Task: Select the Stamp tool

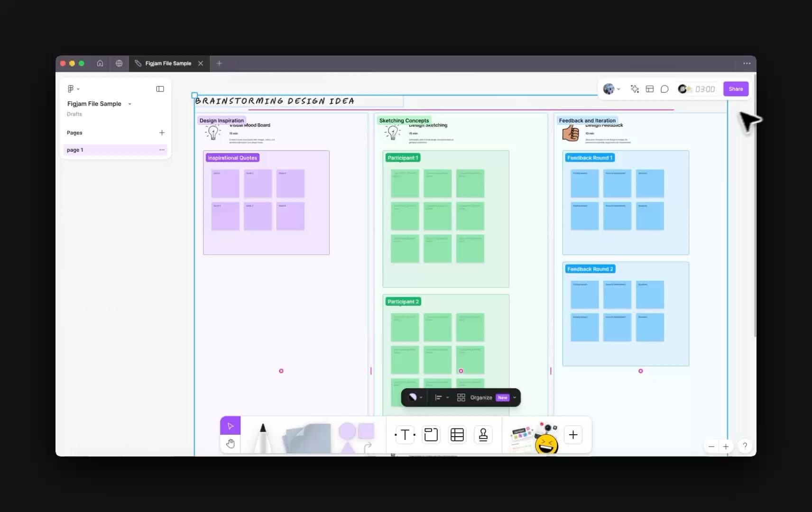Action: click(483, 435)
